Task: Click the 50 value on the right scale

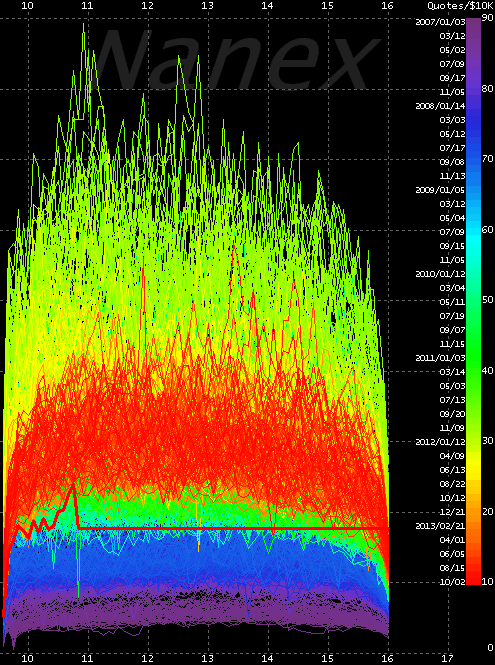Action: point(488,300)
